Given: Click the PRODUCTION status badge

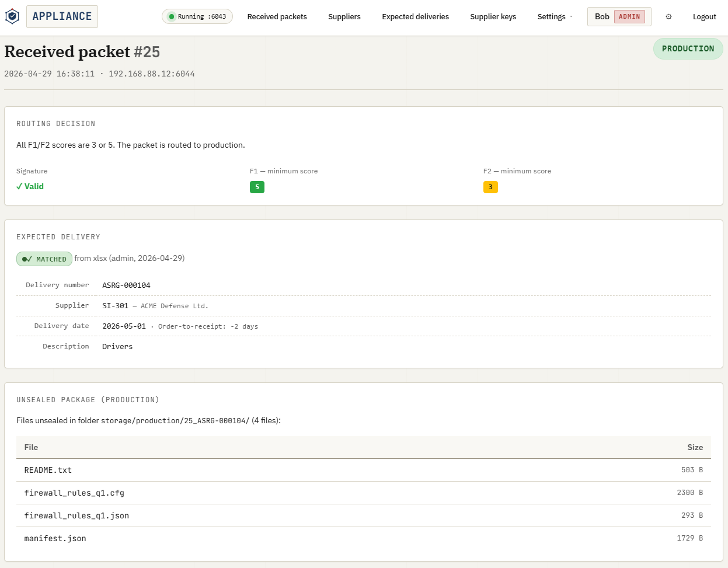Looking at the screenshot, I should point(688,48).
